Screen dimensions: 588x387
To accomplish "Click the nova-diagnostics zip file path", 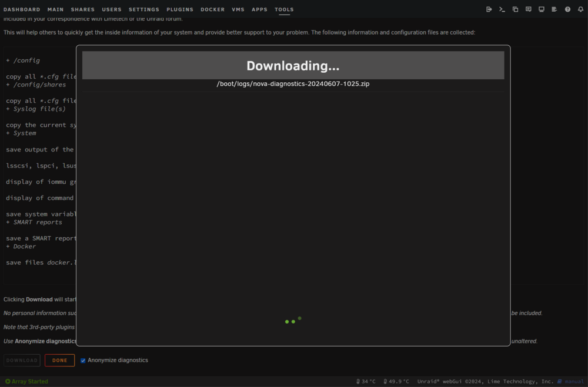I will (x=293, y=83).
